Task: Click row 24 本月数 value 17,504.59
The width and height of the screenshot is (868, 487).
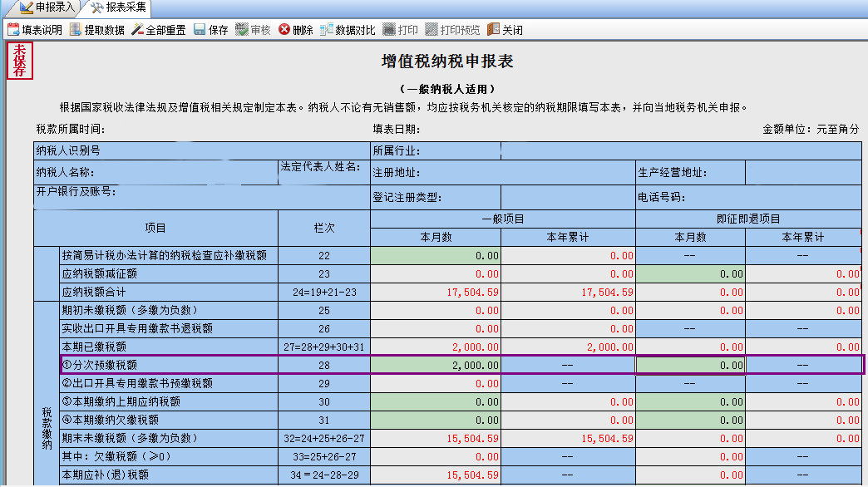Action: 473,293
